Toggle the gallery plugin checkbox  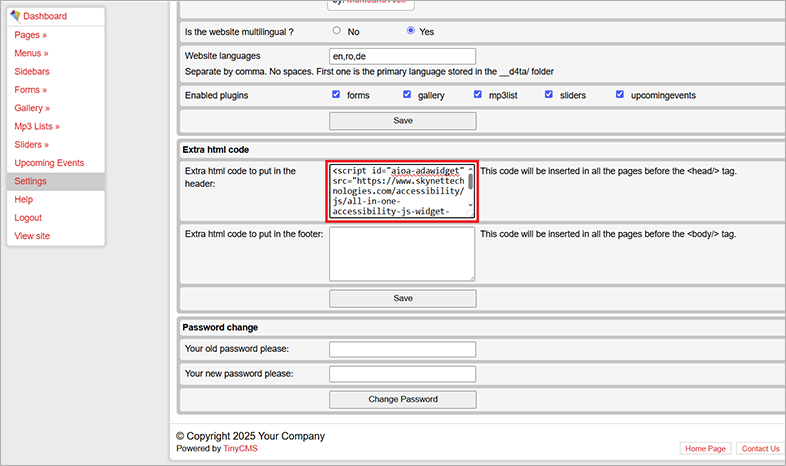tap(407, 95)
